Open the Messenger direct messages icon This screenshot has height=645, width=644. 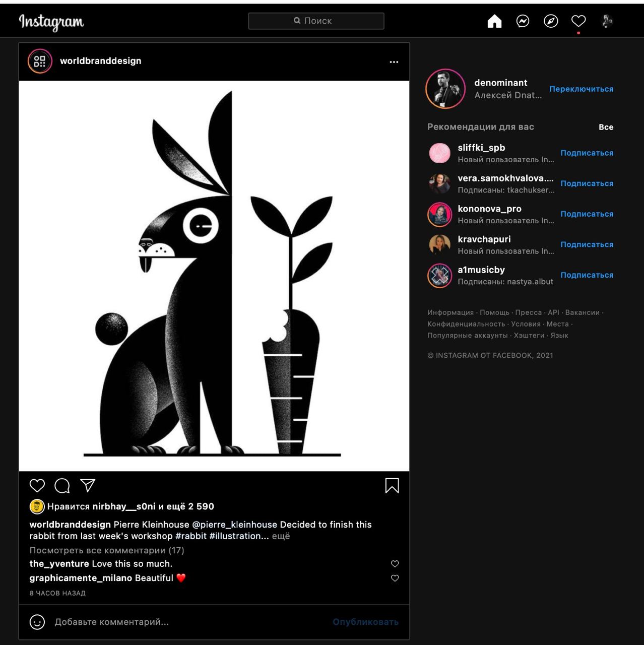pos(523,21)
